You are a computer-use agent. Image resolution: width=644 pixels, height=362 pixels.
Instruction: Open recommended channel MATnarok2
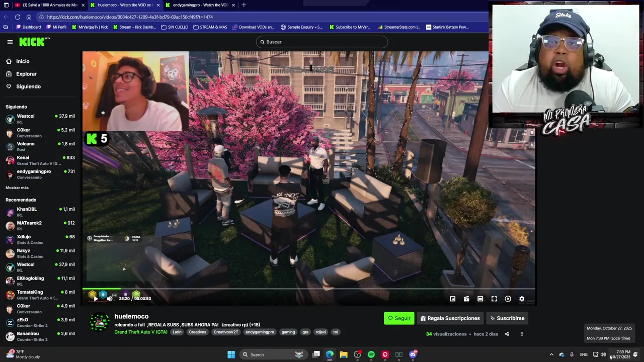(40, 225)
